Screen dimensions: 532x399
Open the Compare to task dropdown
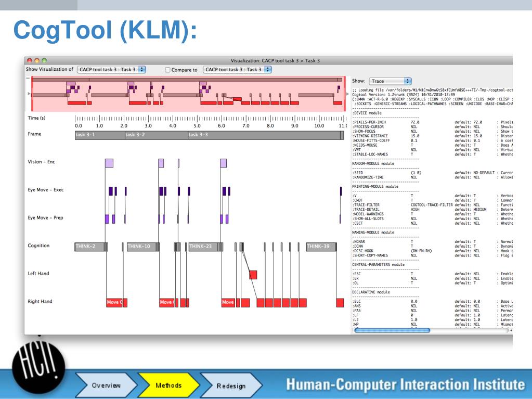point(237,70)
